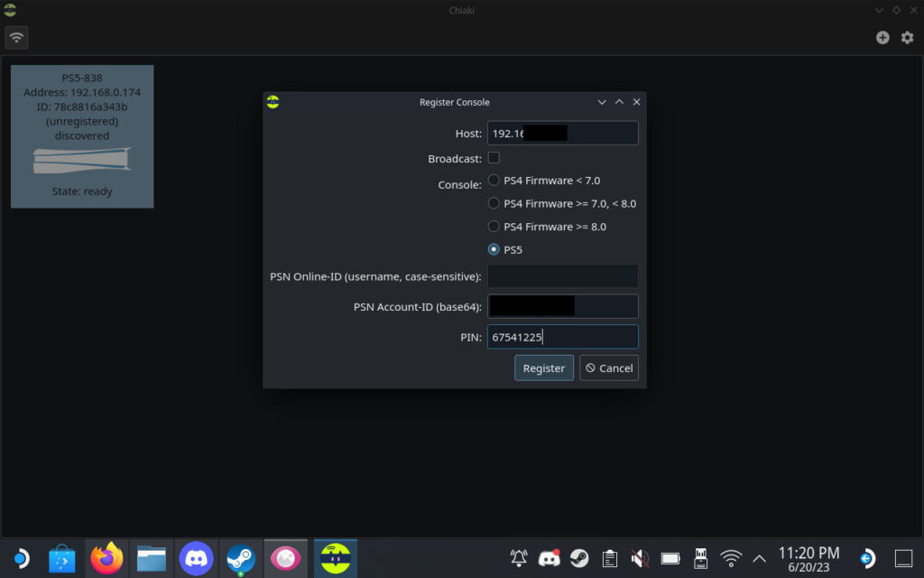Open Dolphin file manager from taskbar

tap(152, 558)
